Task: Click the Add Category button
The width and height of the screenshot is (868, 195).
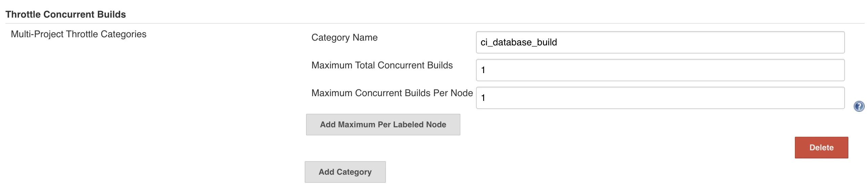Action: pos(345,172)
